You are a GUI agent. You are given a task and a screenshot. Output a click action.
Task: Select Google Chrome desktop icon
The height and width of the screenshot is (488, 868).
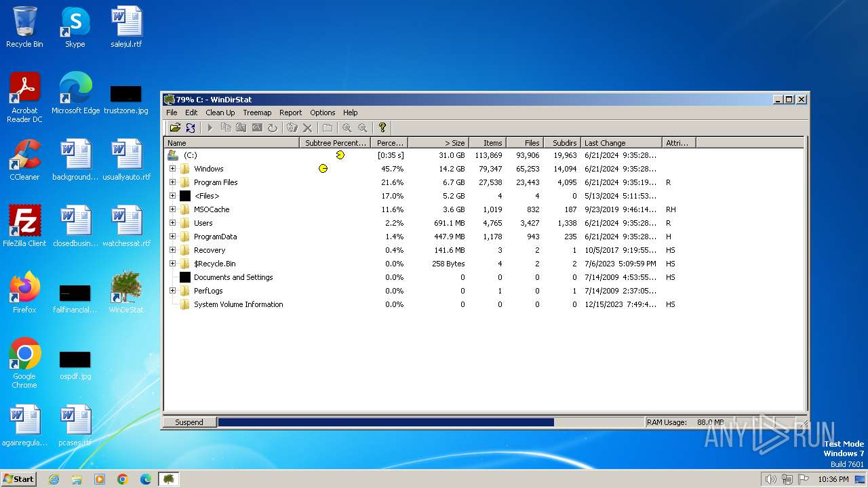24,363
